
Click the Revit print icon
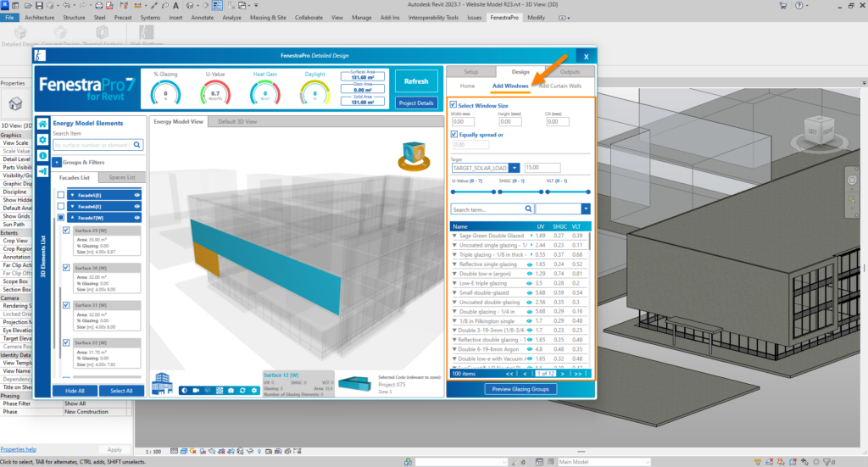99,6
